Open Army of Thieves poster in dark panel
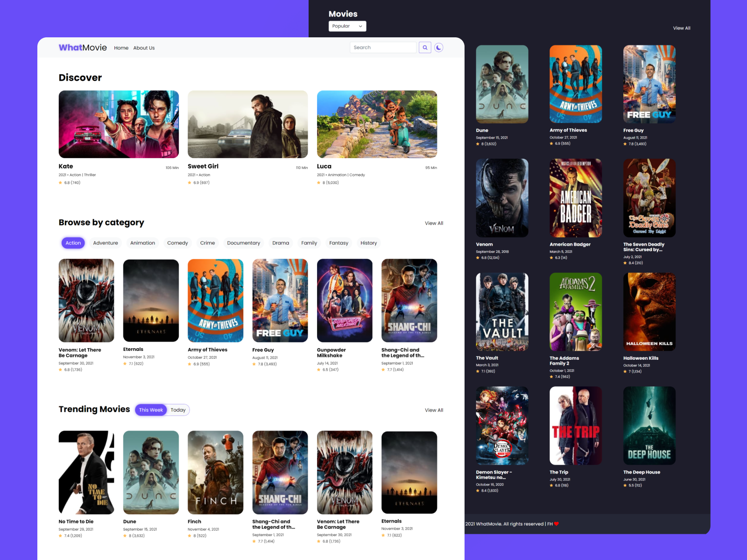 [x=576, y=84]
